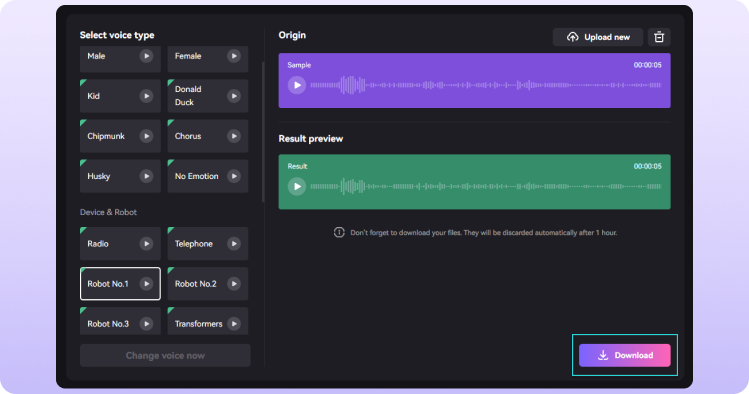Click the Result preview heading

[x=310, y=138]
